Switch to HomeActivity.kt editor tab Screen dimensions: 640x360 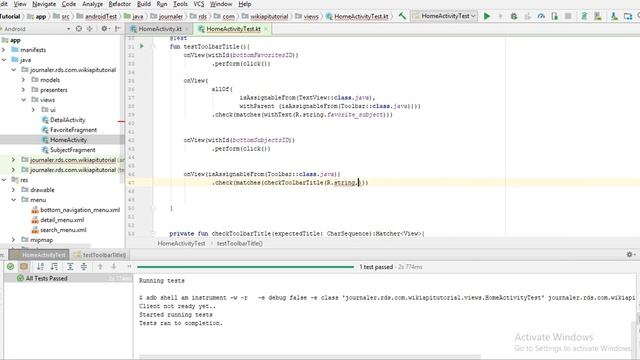[160, 29]
